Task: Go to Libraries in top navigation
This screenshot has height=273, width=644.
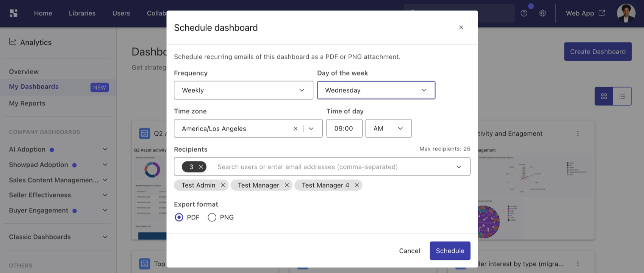Action: [x=82, y=13]
